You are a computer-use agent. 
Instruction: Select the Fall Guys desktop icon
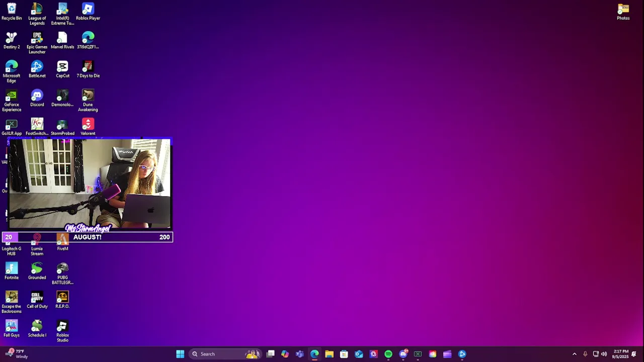(12, 329)
